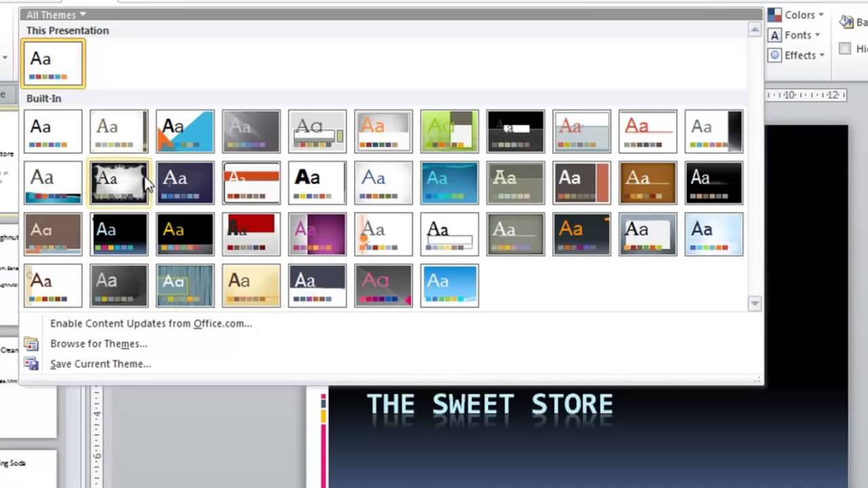Apply the teal striped textured theme
Viewport: 868px width, 488px height.
pyautogui.click(x=185, y=286)
